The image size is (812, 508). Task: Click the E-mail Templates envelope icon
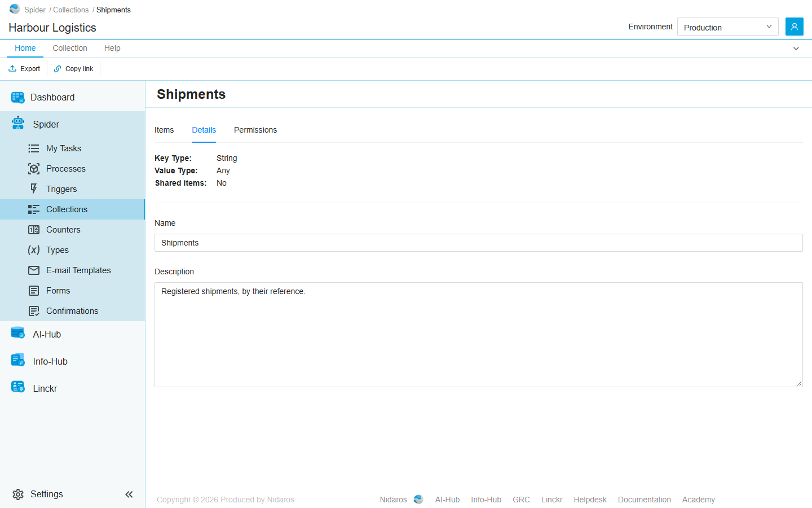pos(34,270)
